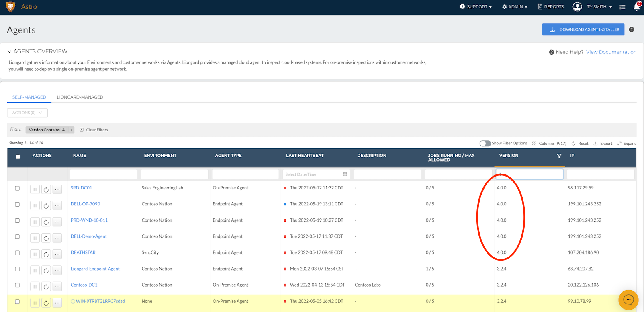Remove the Version Contains '4' filter
644x312 pixels.
click(72, 130)
